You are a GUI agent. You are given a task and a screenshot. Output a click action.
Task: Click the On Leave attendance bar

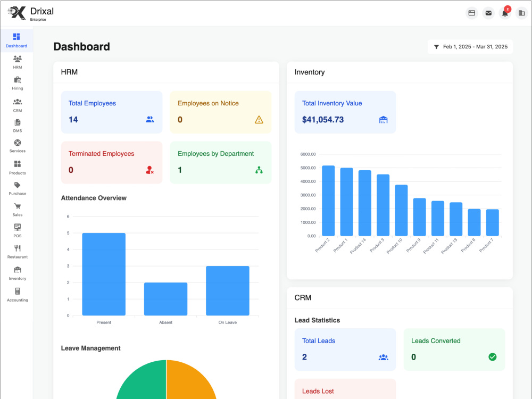coord(228,291)
